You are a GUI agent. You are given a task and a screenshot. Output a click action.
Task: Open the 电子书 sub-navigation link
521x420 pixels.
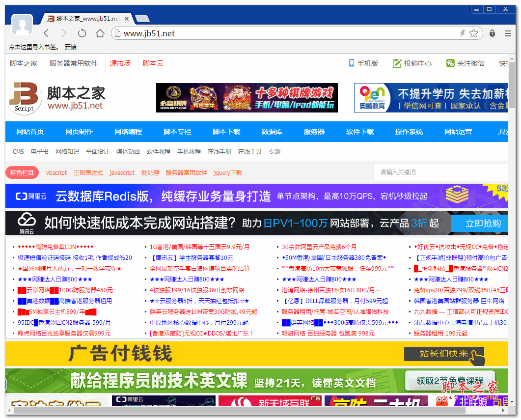point(40,151)
